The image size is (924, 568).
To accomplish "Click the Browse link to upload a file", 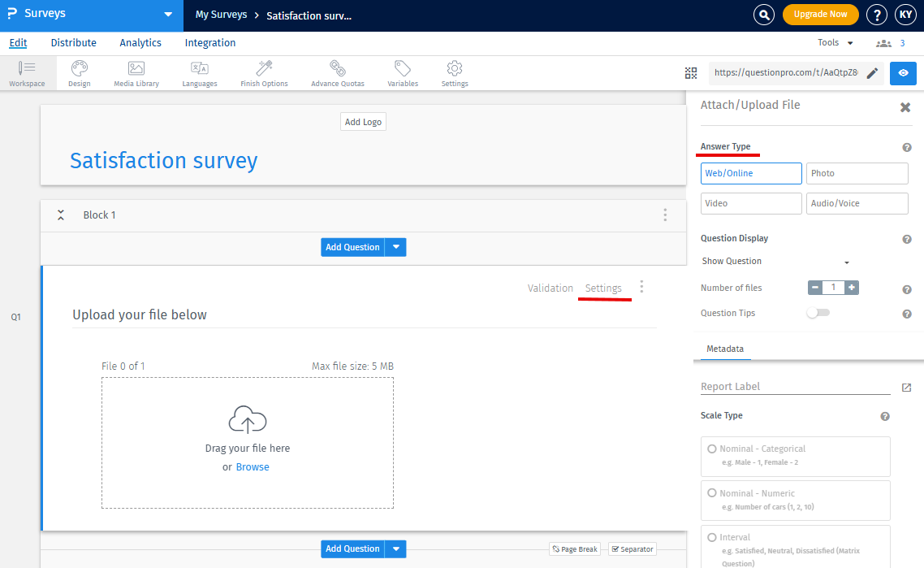I will [x=253, y=466].
